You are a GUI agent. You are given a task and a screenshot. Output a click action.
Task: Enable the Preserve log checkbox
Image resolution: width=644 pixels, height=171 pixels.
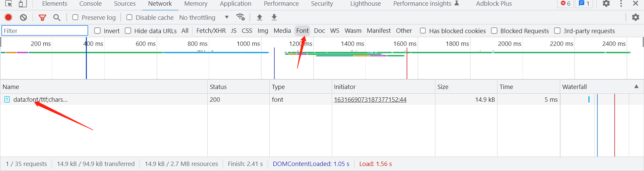[75, 17]
